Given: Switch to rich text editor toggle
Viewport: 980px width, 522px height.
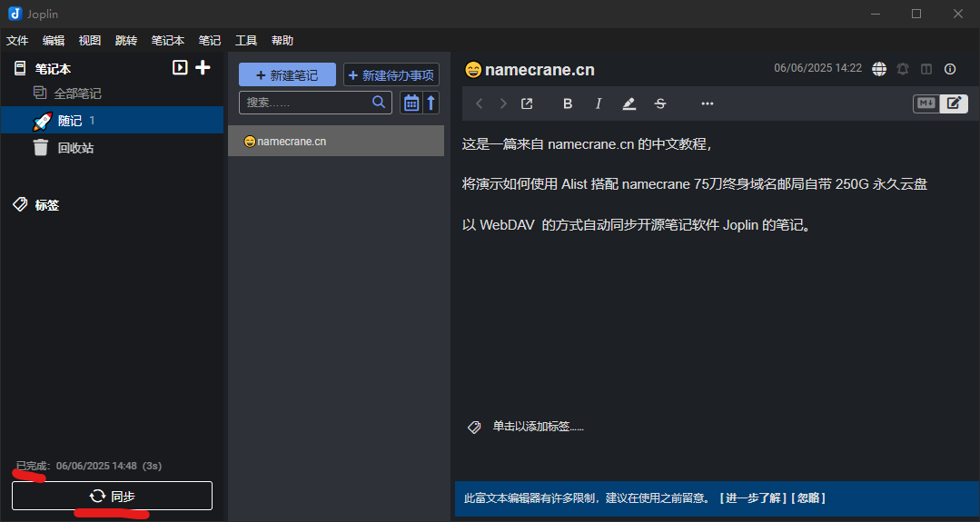Looking at the screenshot, I should (x=954, y=103).
